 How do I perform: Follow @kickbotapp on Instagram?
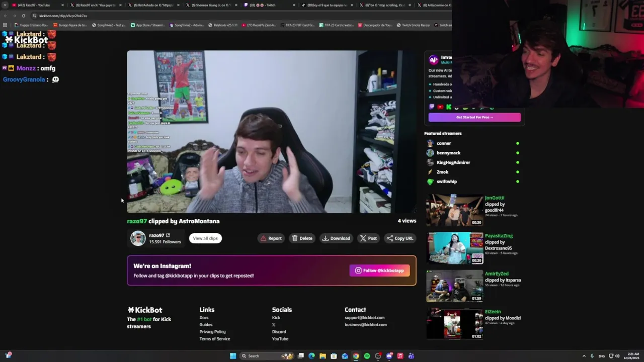(379, 270)
